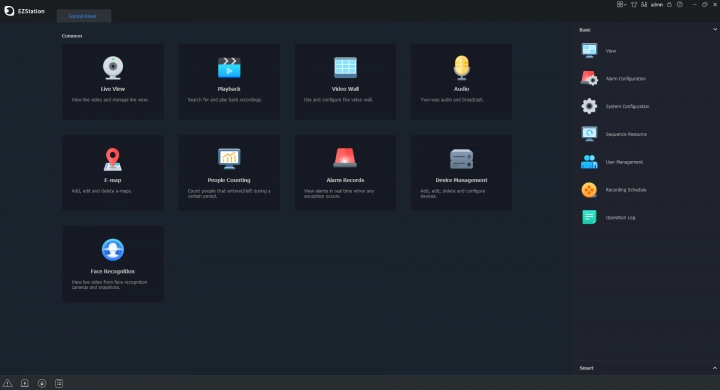Click the Smart section heading
This screenshot has height=390, width=720.
(x=586, y=368)
